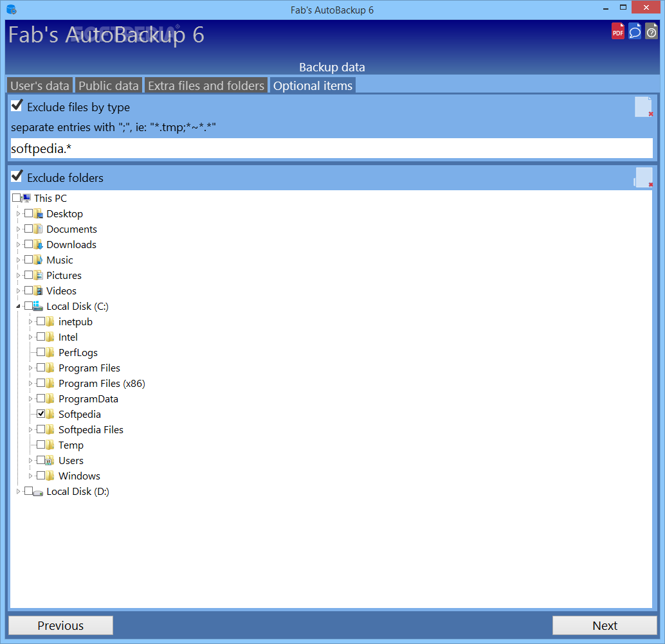Clear the file type exclusions icon

point(644,107)
